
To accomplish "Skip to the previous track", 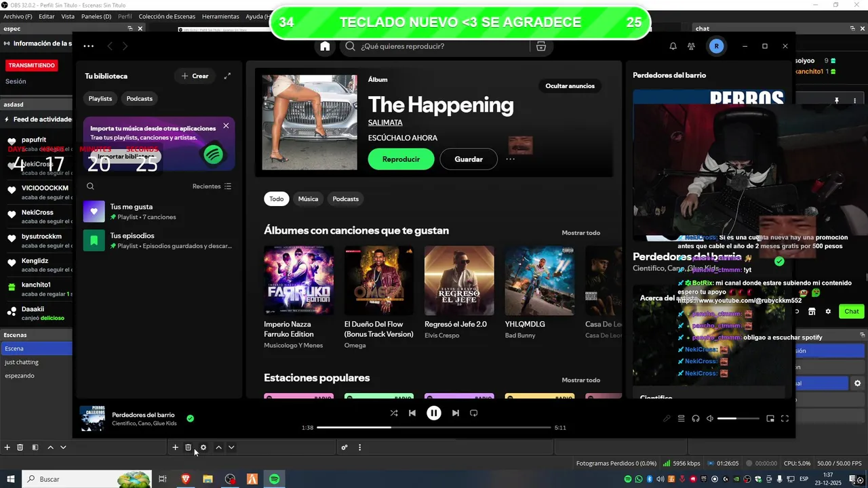I will coord(412,413).
